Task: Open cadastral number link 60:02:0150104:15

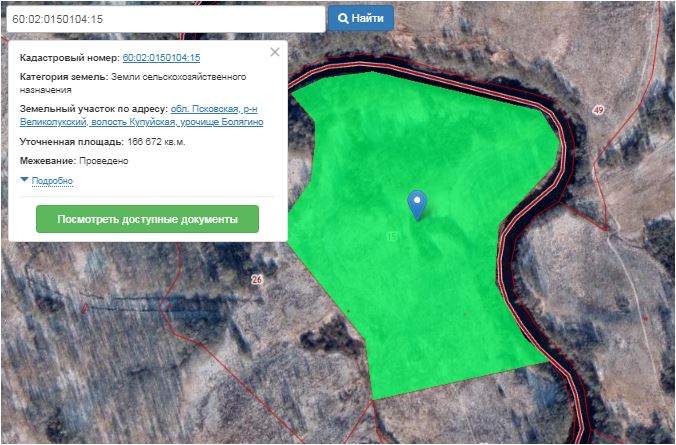Action: (x=161, y=58)
